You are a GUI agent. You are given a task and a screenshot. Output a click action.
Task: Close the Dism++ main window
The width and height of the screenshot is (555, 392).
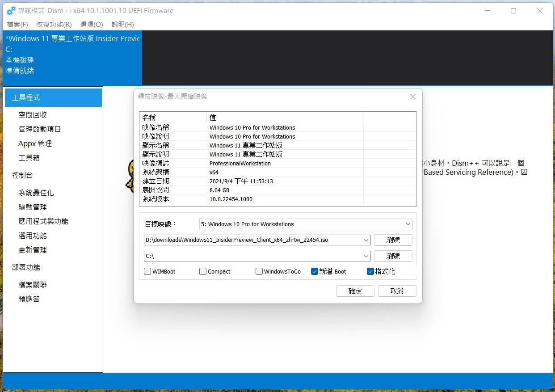coord(540,11)
